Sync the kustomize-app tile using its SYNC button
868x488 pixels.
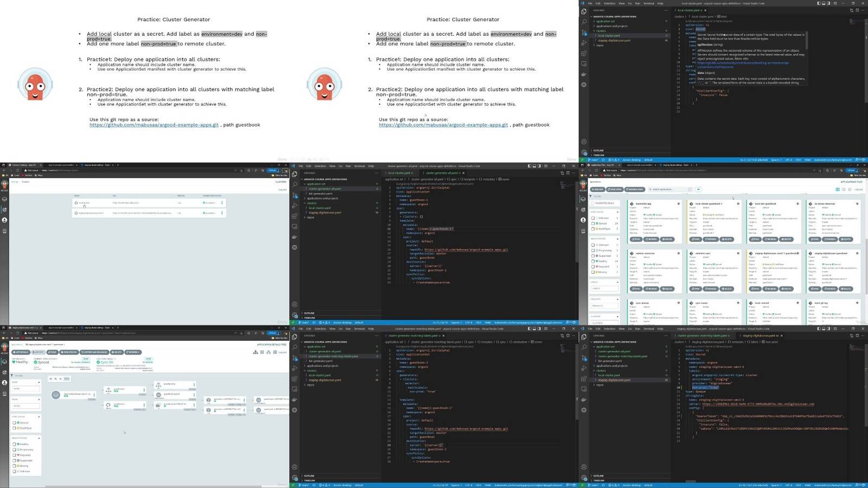(636, 239)
